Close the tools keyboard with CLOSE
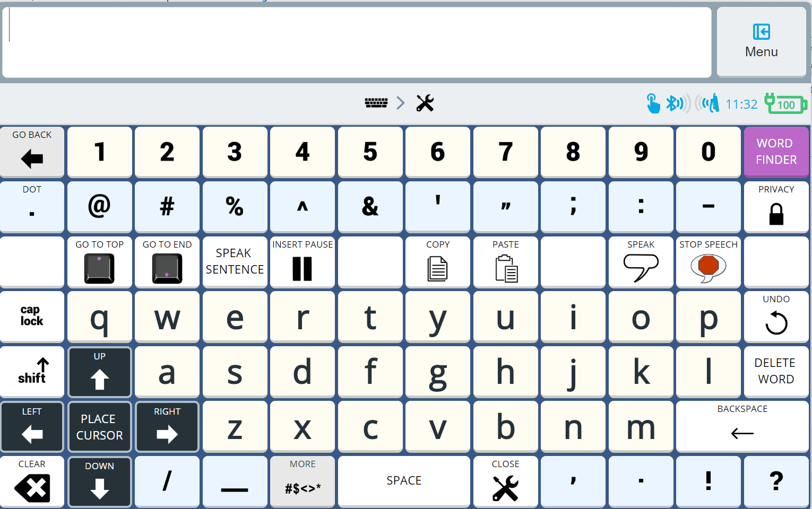Screen dimensions: 812x509 (x=506, y=481)
